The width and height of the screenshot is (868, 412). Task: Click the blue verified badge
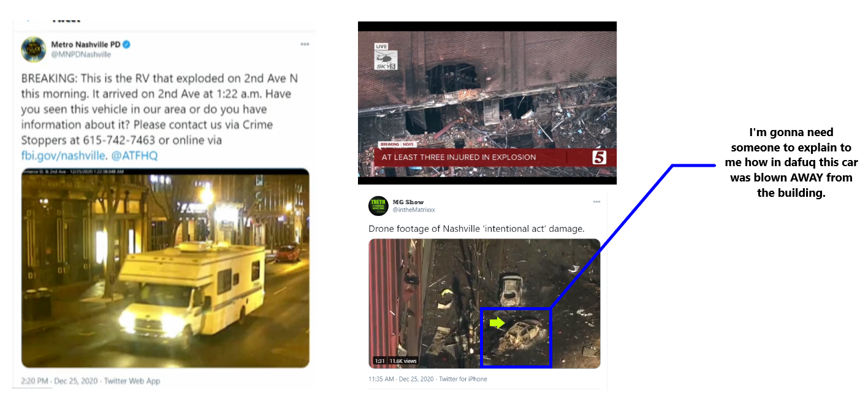(x=126, y=45)
